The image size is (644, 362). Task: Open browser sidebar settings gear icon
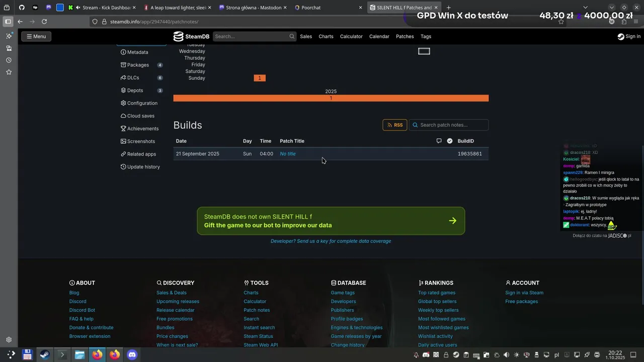[9, 340]
